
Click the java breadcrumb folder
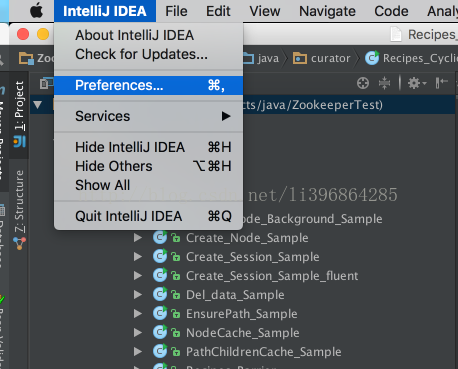point(263,58)
